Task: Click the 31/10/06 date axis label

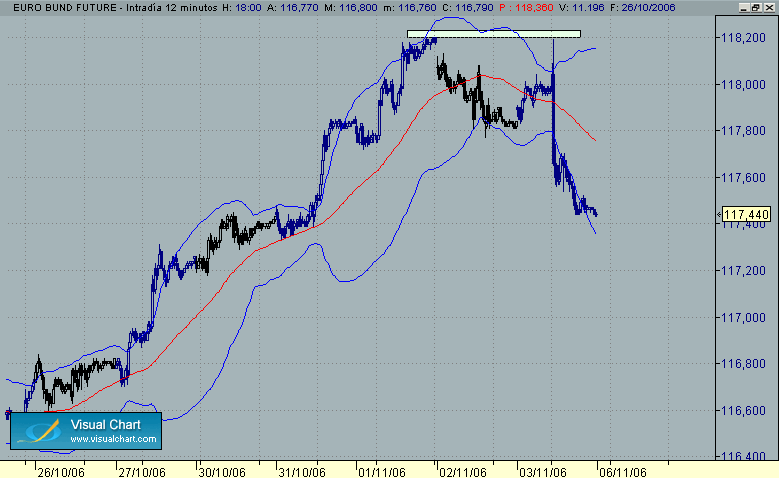Action: click(302, 472)
